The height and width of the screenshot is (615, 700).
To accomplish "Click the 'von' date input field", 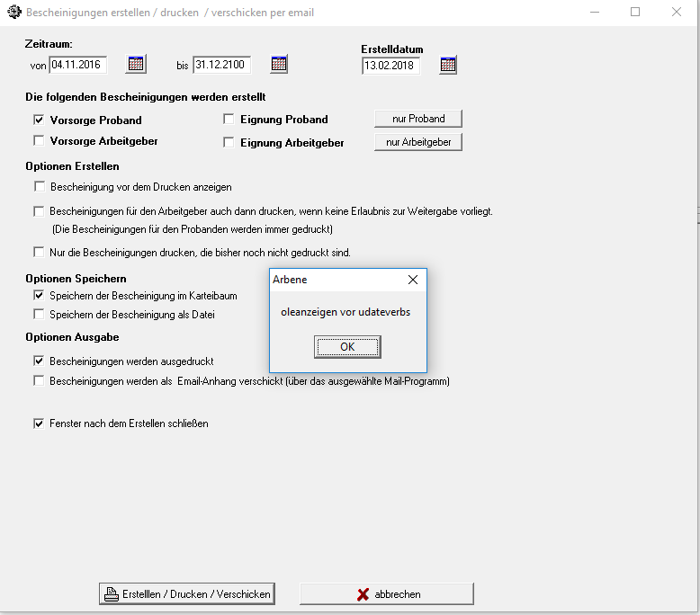I will [x=77, y=65].
